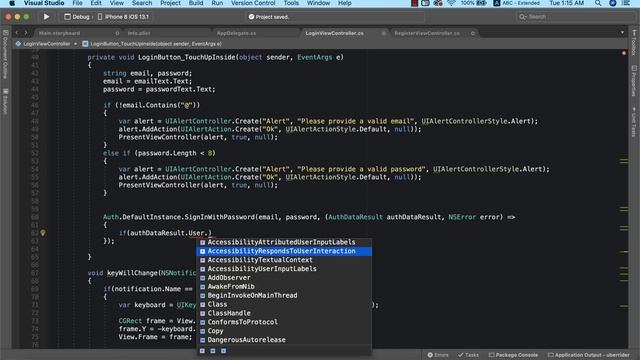Switch to the AppDelegate.cs tab
Viewport: 640px width, 360px height.
236,33
